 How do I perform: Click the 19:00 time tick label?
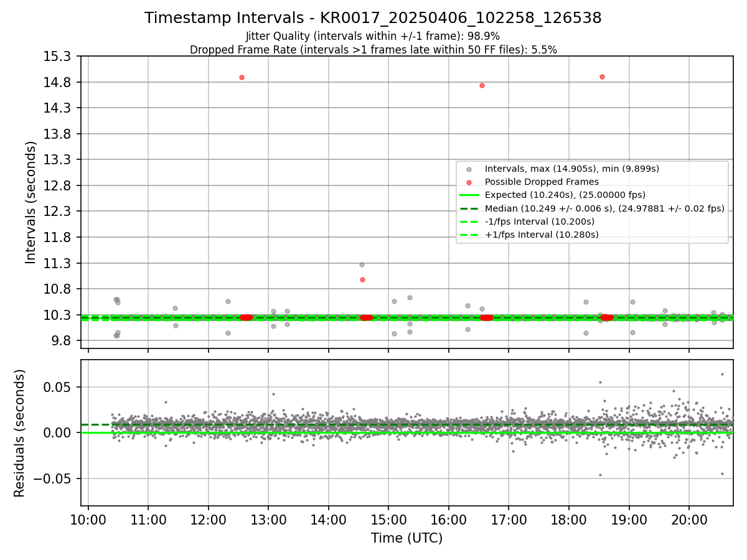click(629, 520)
